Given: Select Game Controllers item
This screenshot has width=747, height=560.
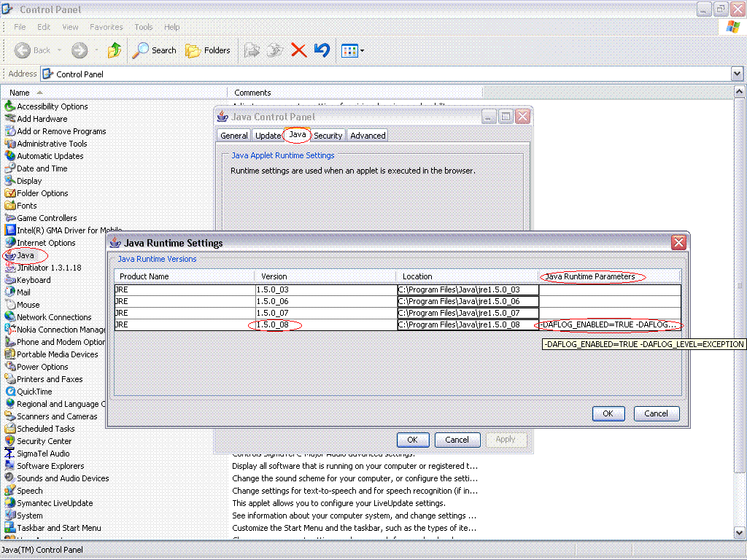Looking at the screenshot, I should [x=41, y=217].
